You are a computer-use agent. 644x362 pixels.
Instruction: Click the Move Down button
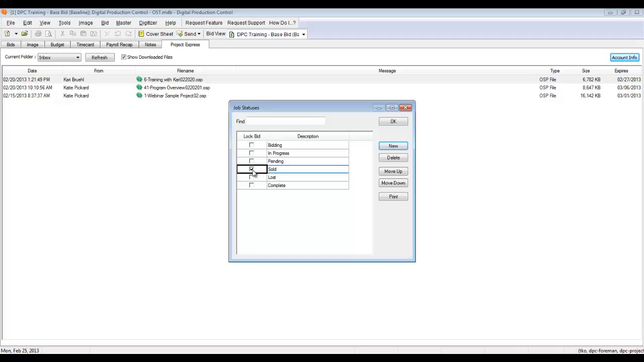[393, 183]
